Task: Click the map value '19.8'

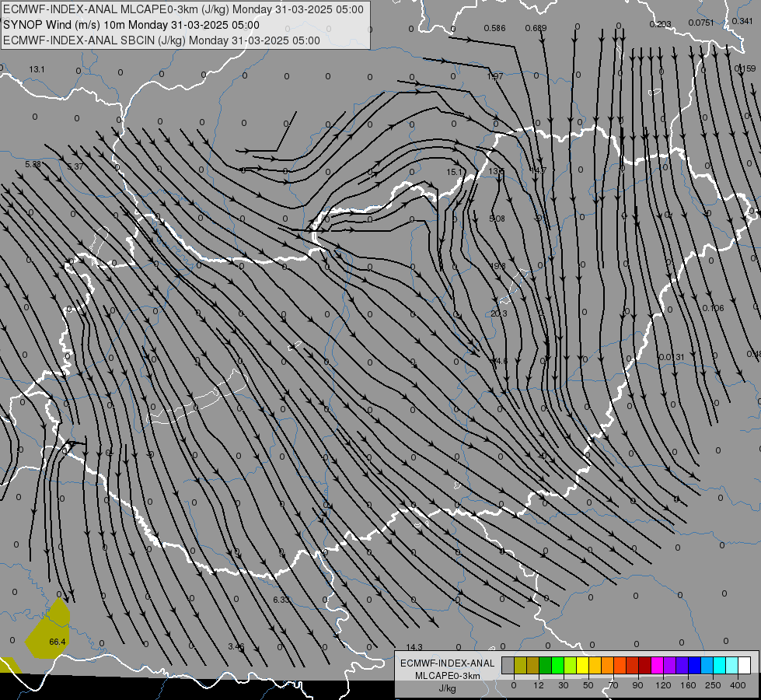Action: coord(498,266)
